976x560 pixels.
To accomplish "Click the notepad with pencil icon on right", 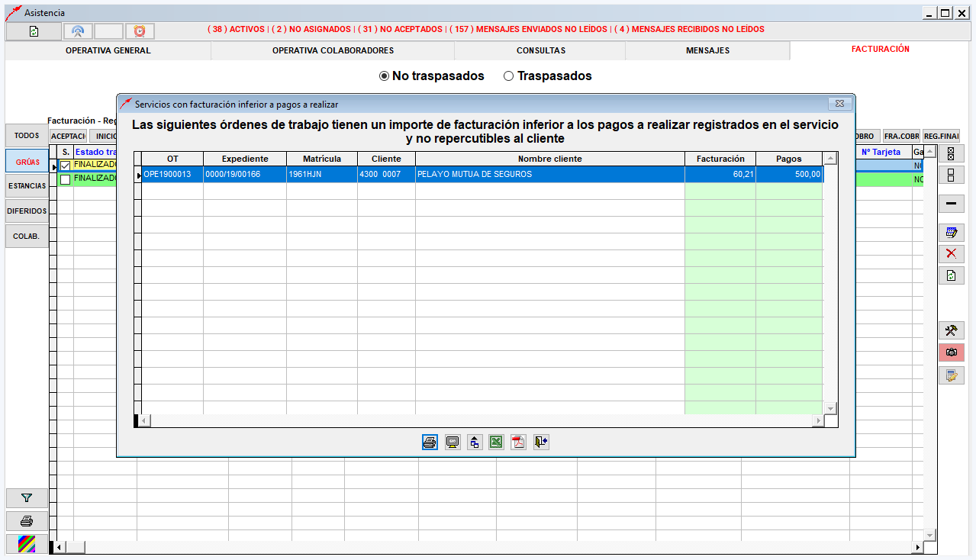I will tap(951, 375).
